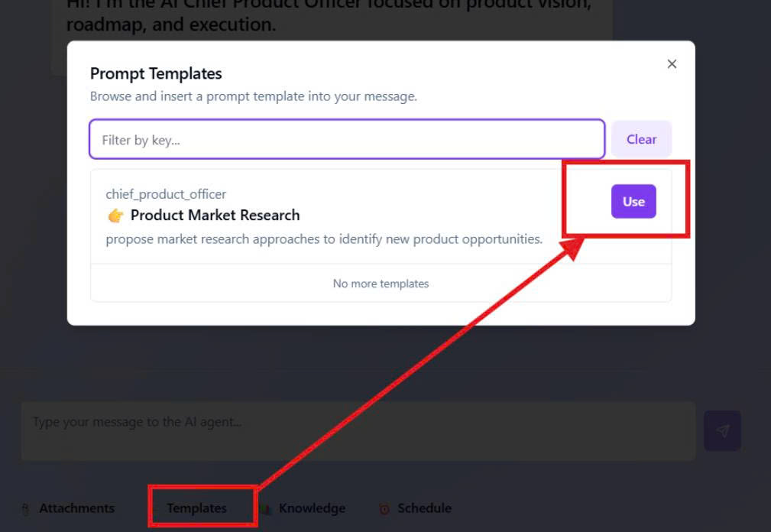771x532 pixels.
Task: Click the paper plane send icon
Action: [722, 430]
